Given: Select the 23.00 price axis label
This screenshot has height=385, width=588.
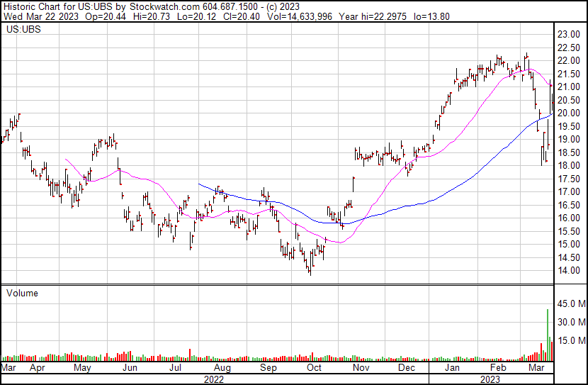Looking at the screenshot, I should (x=568, y=34).
